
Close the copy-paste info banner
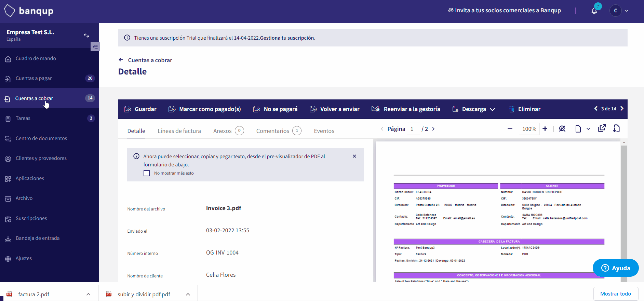pyautogui.click(x=354, y=156)
